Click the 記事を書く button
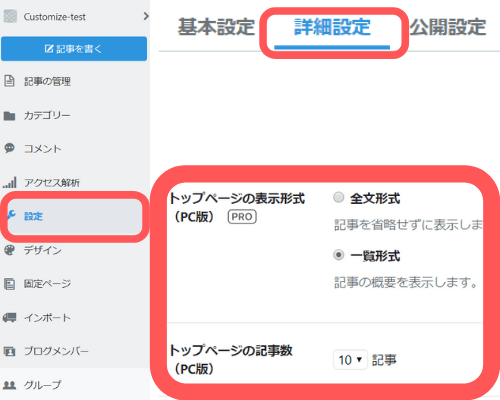500x400 pixels. coord(74,49)
